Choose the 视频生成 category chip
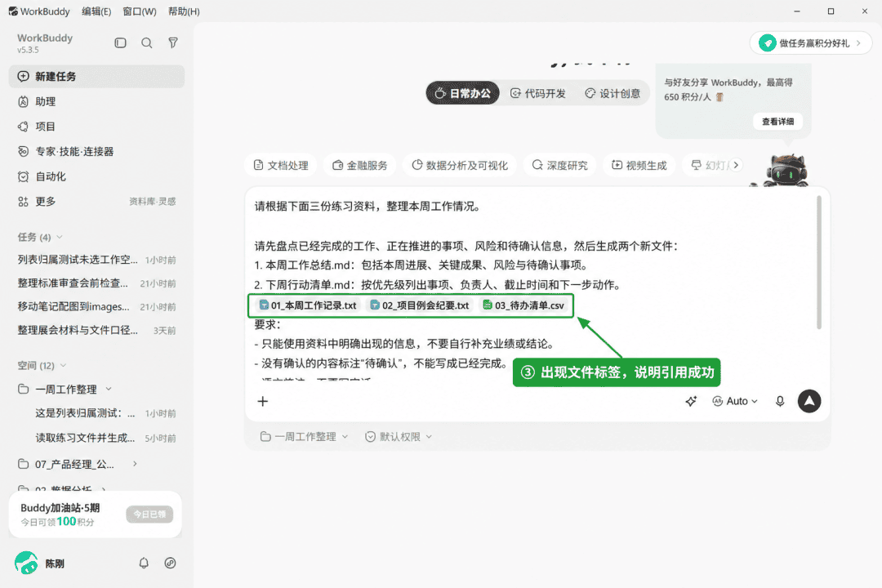 click(639, 166)
